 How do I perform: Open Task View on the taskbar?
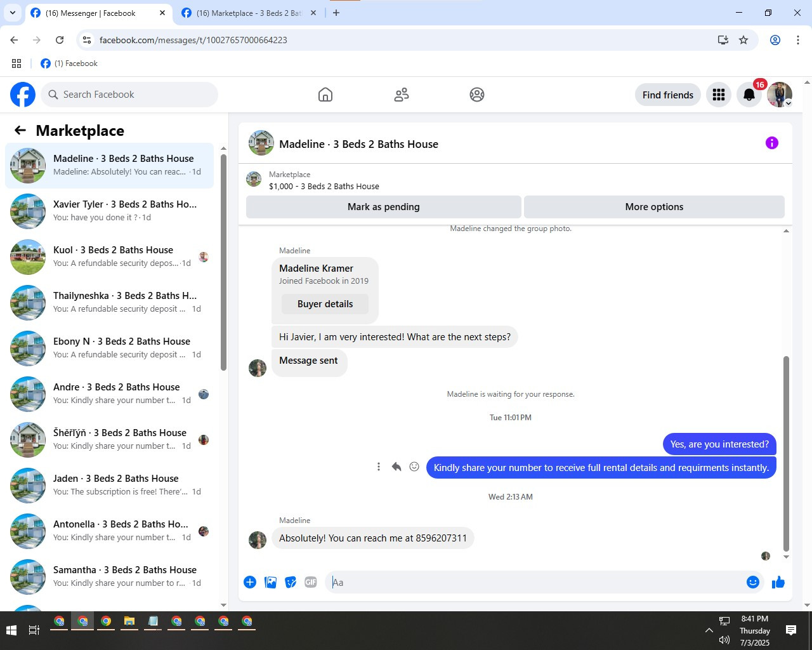coord(34,630)
